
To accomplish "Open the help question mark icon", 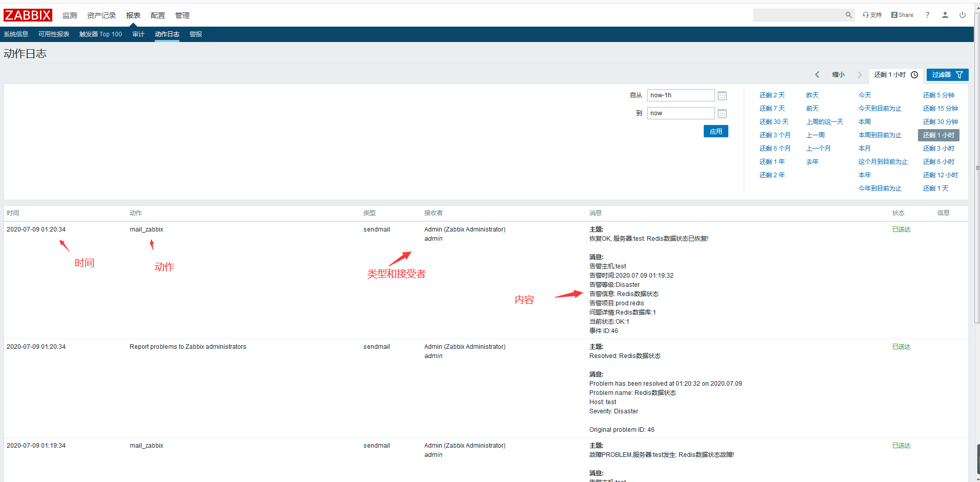I will 927,15.
